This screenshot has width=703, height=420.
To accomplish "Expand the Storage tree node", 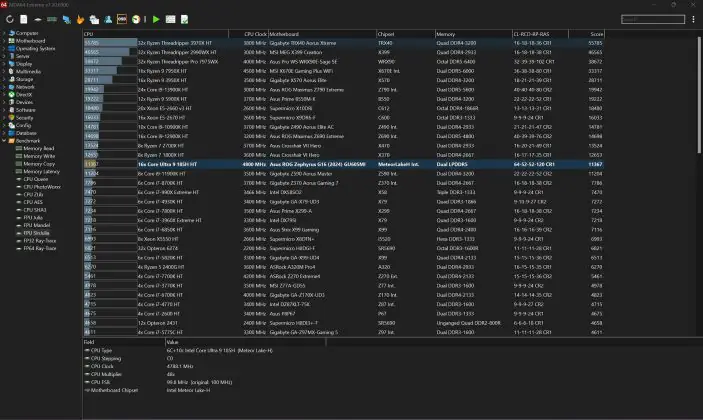I will pos(4,79).
